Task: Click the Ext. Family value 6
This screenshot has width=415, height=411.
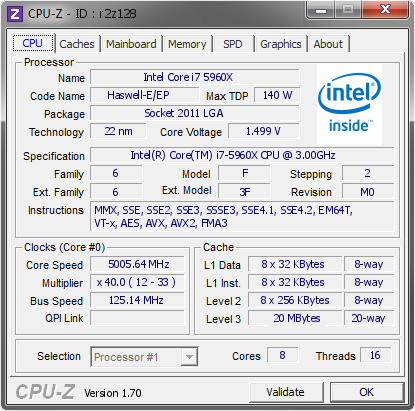Action: pyautogui.click(x=116, y=192)
